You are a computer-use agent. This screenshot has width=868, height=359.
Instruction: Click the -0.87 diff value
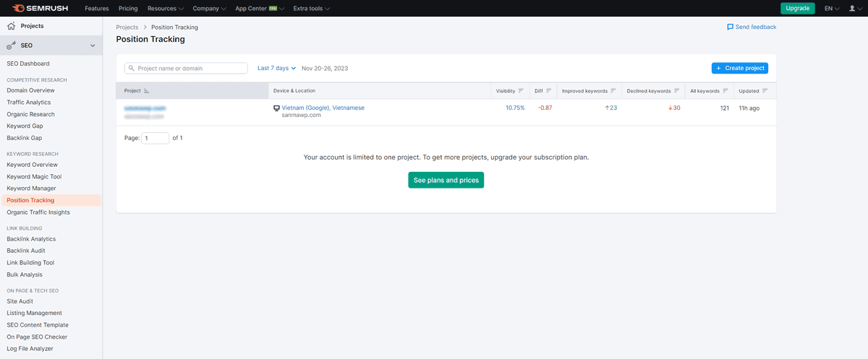click(545, 108)
